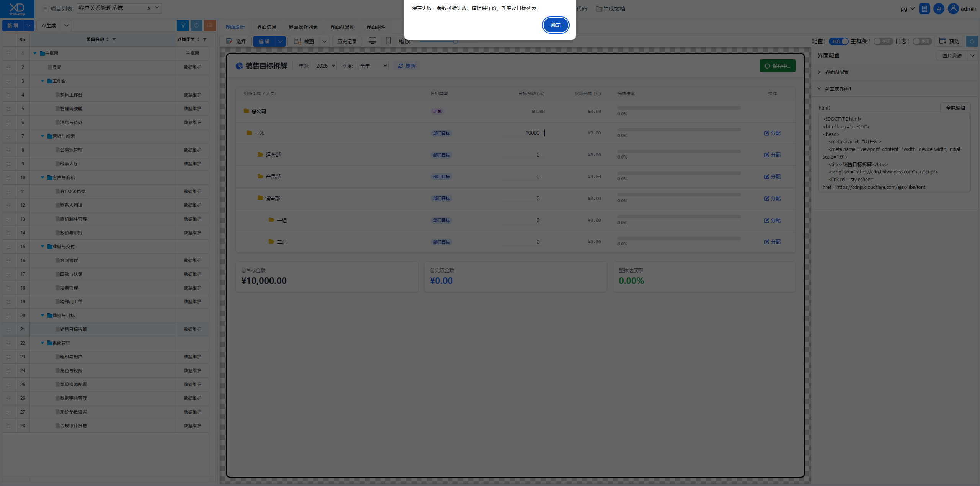Switch to the 界面信息 tab
Viewport: 980px width, 486px height.
coord(266,27)
